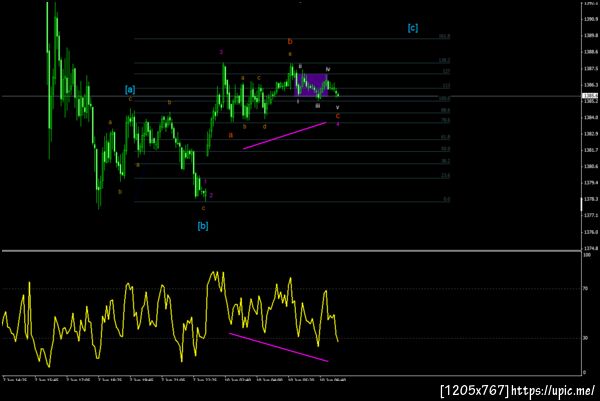Click the magenta 4 label below red C
The height and width of the screenshot is (401, 600).
pos(338,124)
